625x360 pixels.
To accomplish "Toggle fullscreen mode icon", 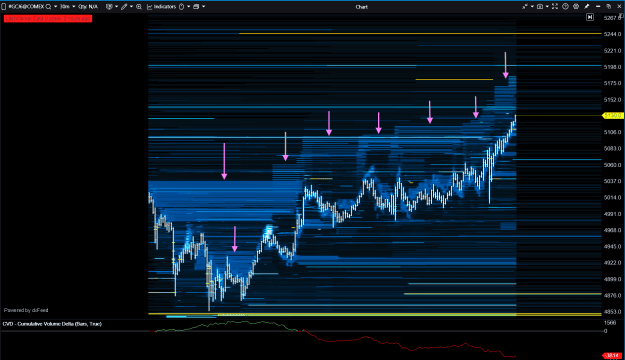I will tap(555, 6).
